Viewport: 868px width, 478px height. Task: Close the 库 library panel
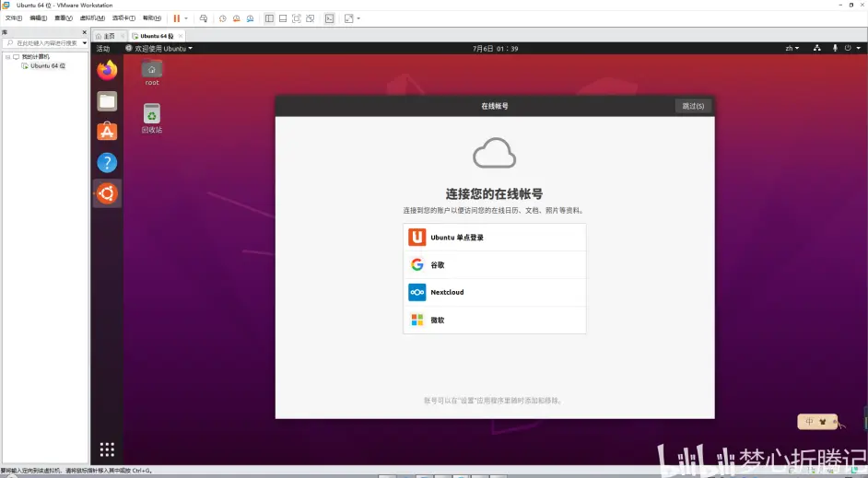pyautogui.click(x=85, y=32)
